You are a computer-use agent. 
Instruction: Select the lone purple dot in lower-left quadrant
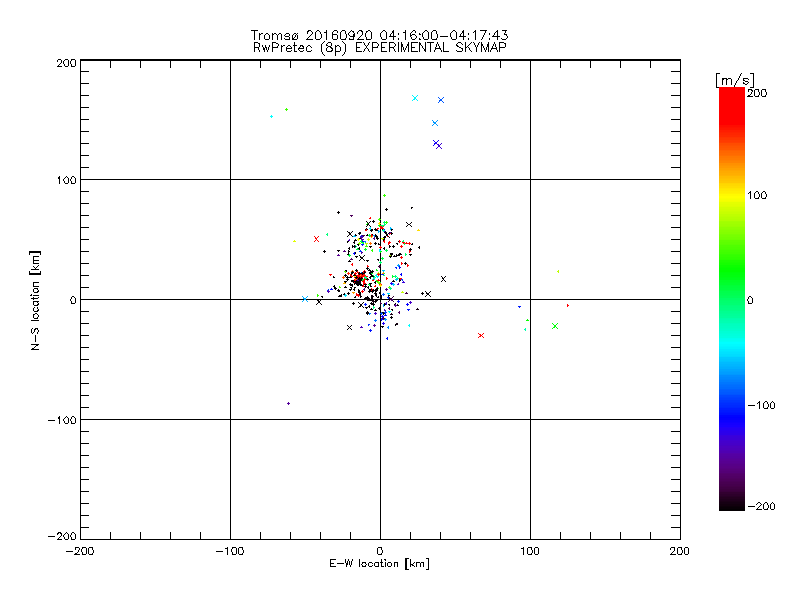tap(288, 403)
